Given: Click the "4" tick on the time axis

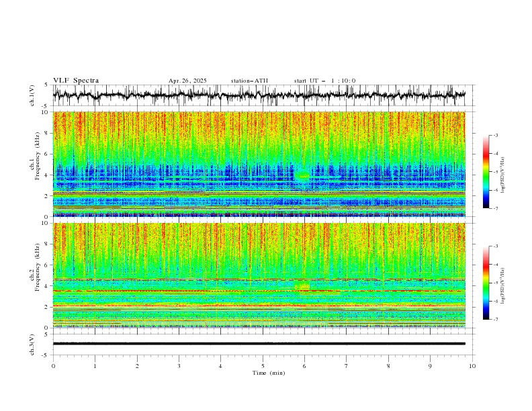Looking at the screenshot, I should point(220,366).
